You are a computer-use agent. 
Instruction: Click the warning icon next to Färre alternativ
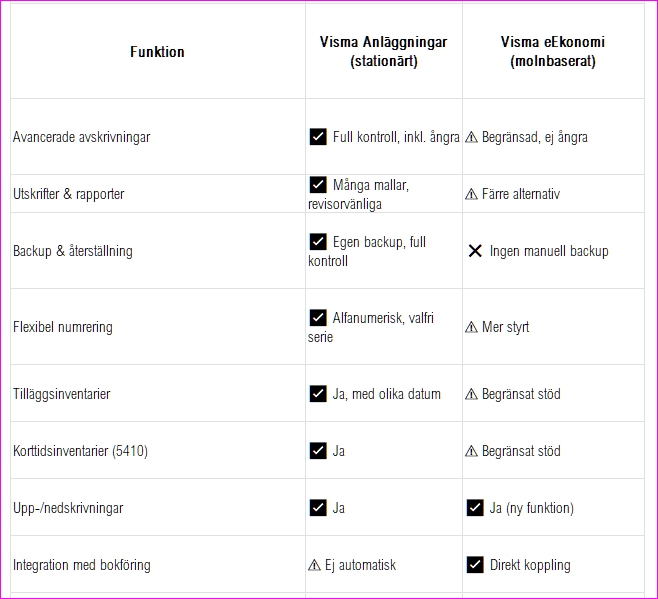pyautogui.click(x=471, y=194)
